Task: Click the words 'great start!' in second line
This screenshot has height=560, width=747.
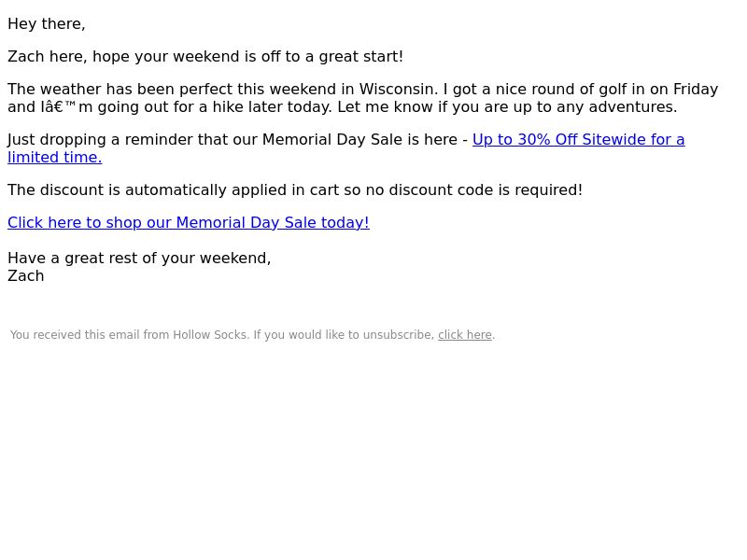Action: coord(361,56)
